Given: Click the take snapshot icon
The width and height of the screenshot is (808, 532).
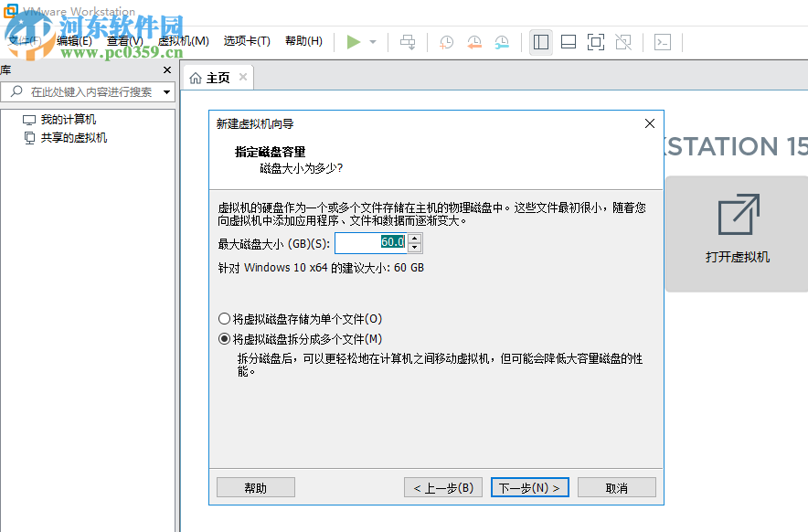Looking at the screenshot, I should [448, 41].
